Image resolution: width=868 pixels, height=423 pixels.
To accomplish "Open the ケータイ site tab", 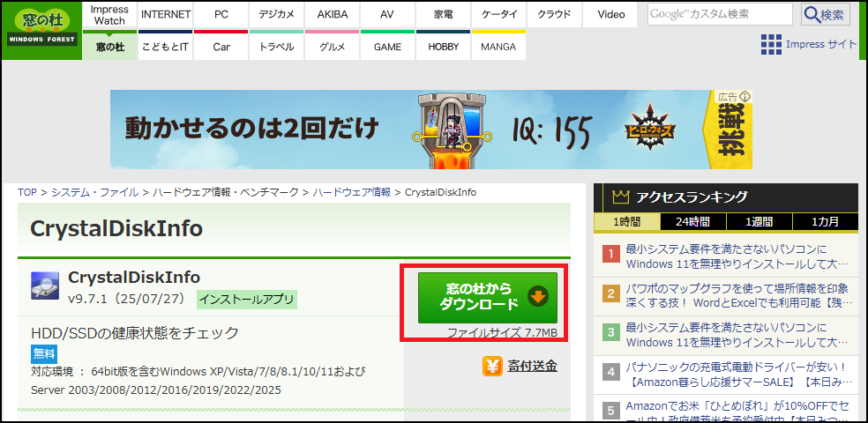I will tap(498, 15).
